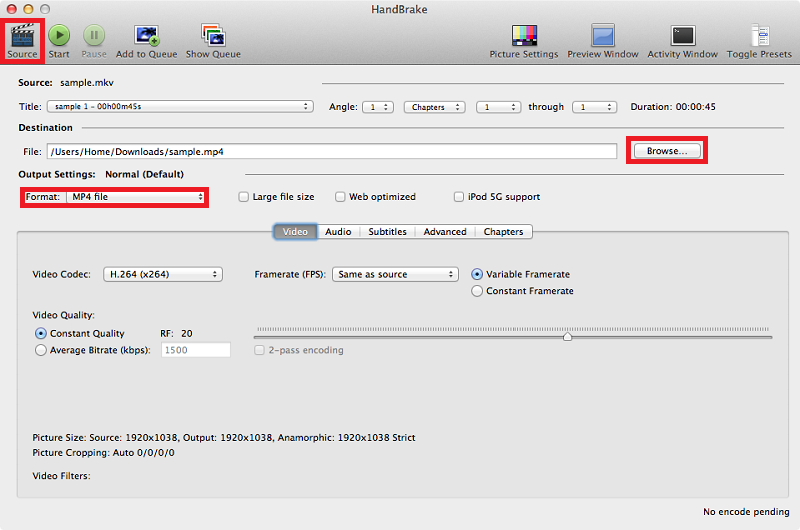Open the starting chapter dropdown
Image resolution: width=800 pixels, height=530 pixels.
tap(498, 107)
